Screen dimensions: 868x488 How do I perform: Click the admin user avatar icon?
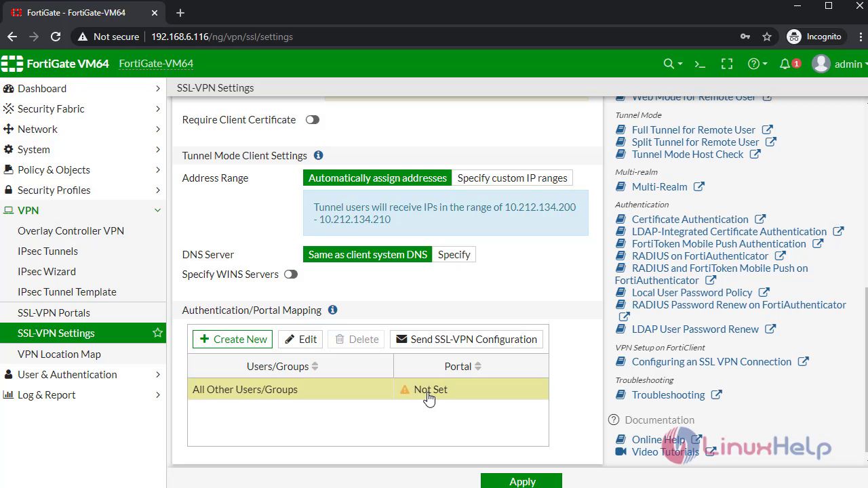tap(821, 64)
